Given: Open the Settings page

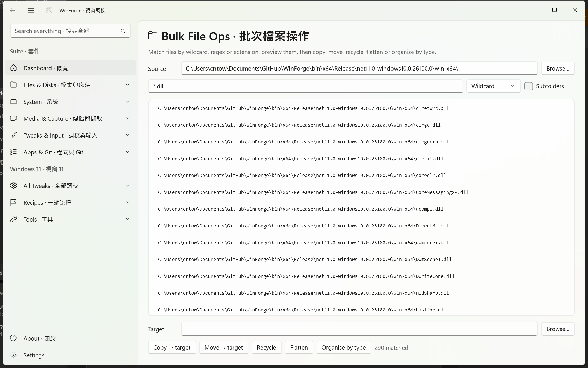Looking at the screenshot, I should click(70, 355).
